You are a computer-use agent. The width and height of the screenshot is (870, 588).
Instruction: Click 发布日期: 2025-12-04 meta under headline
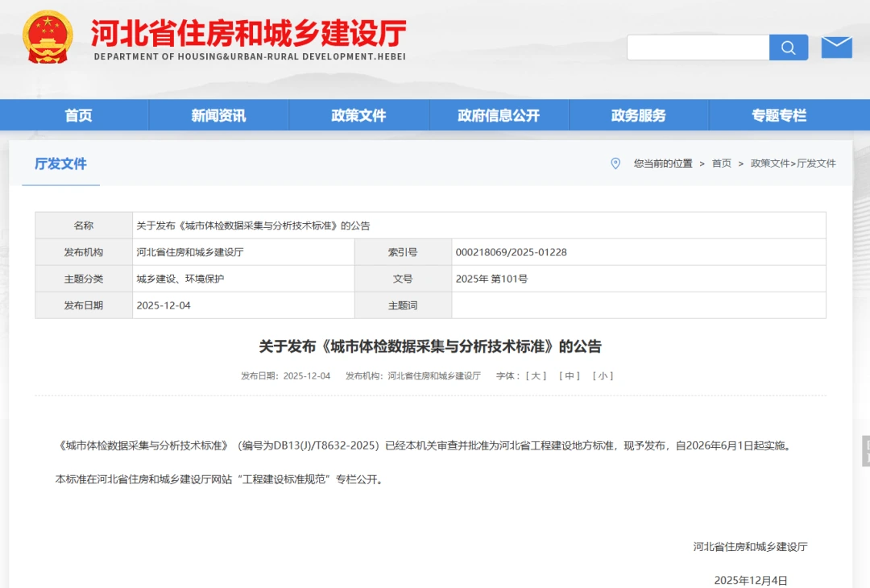285,375
